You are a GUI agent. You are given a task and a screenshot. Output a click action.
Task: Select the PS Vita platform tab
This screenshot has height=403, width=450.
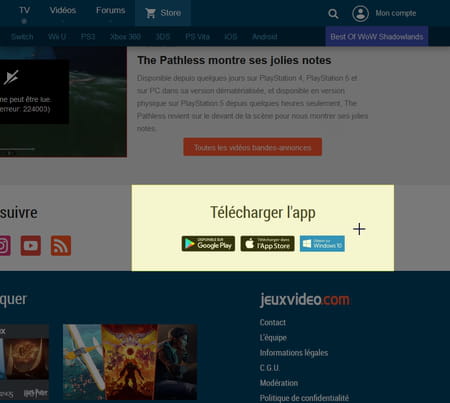click(x=197, y=37)
